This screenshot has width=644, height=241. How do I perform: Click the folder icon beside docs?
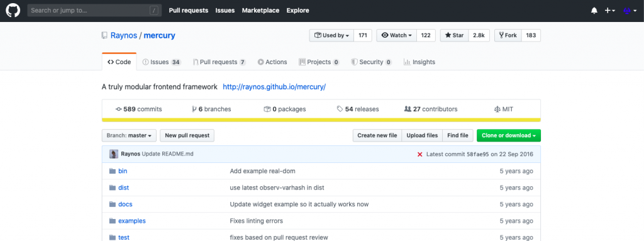click(113, 204)
